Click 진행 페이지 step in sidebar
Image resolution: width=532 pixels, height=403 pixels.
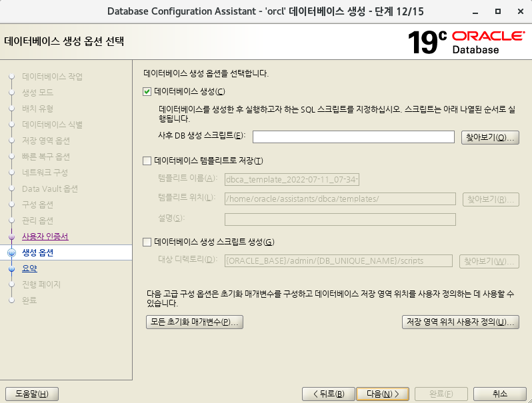pos(41,284)
